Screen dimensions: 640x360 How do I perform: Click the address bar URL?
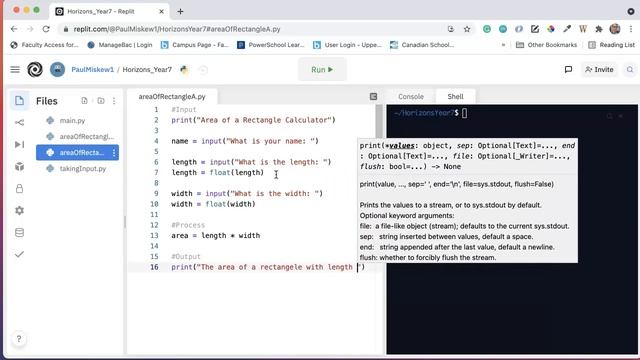tap(177, 29)
